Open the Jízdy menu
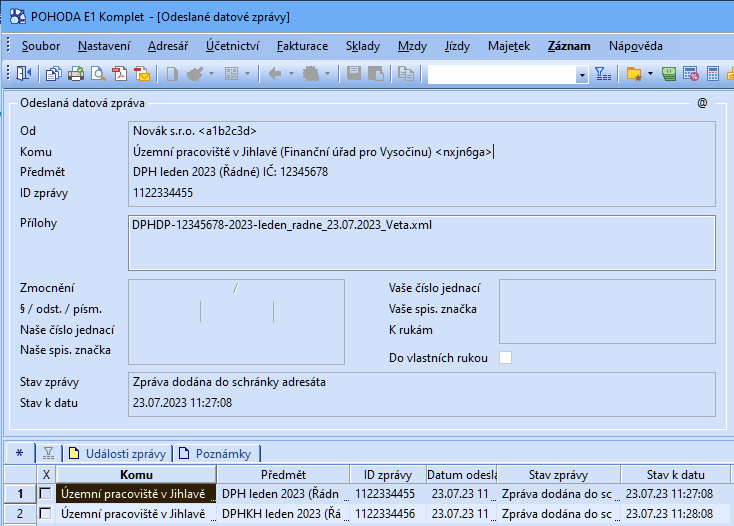This screenshot has width=734, height=526. click(x=457, y=46)
